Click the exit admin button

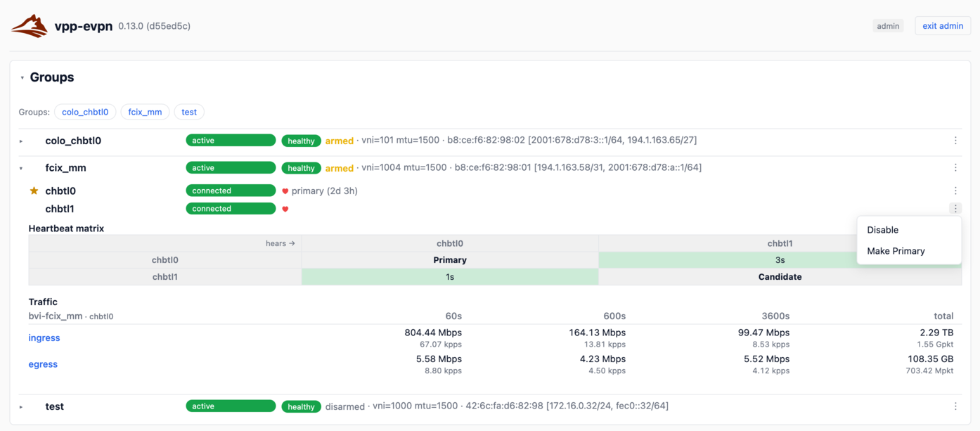point(943,26)
